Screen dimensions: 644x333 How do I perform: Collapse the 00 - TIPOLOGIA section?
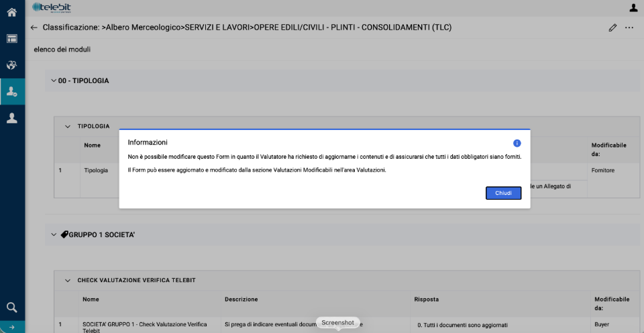click(54, 80)
